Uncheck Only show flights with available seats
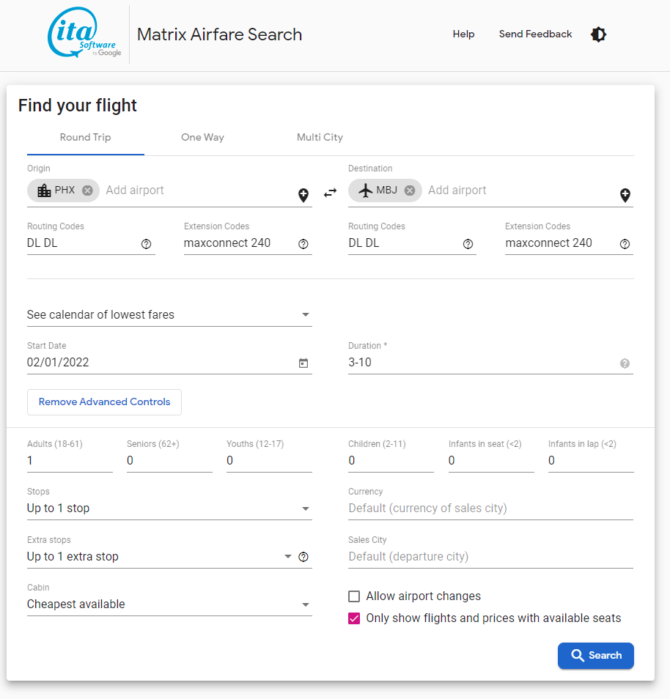 coord(354,618)
